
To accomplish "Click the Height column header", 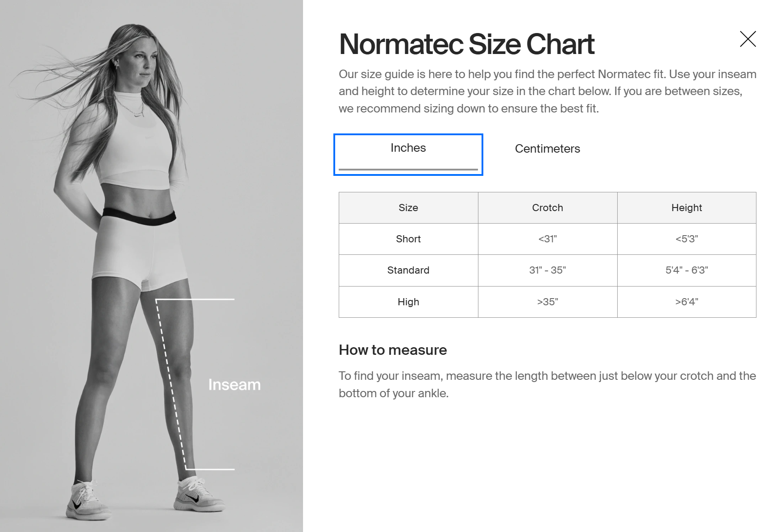I will (x=686, y=208).
